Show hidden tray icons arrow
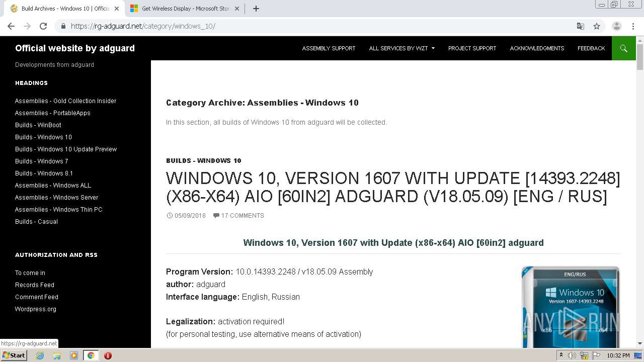 [561, 355]
